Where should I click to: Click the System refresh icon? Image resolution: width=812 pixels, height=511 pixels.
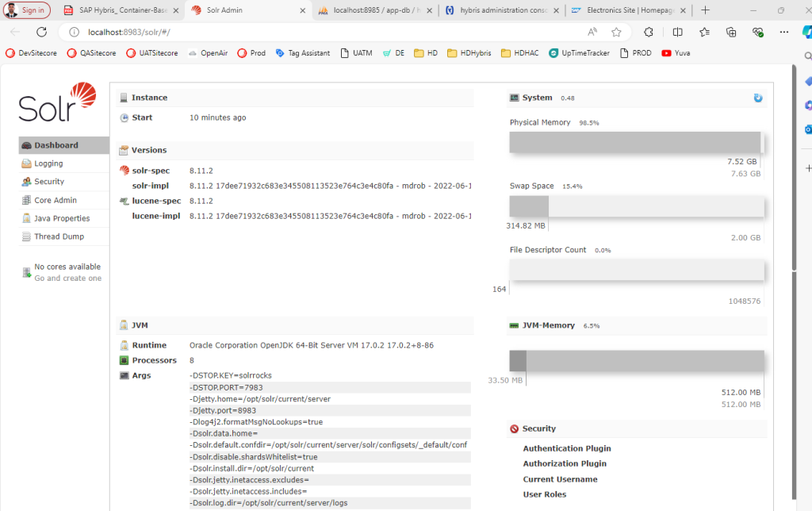click(x=758, y=98)
